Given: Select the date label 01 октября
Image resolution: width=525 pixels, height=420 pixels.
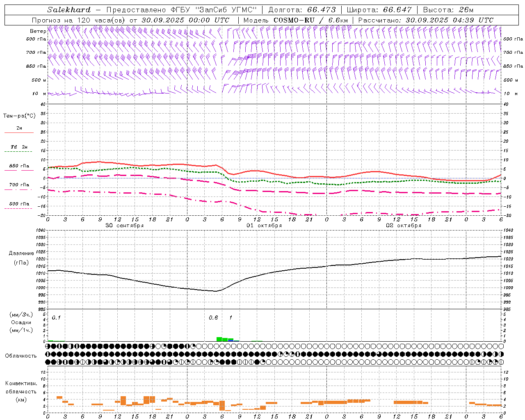Looking at the screenshot, I should point(264,226).
